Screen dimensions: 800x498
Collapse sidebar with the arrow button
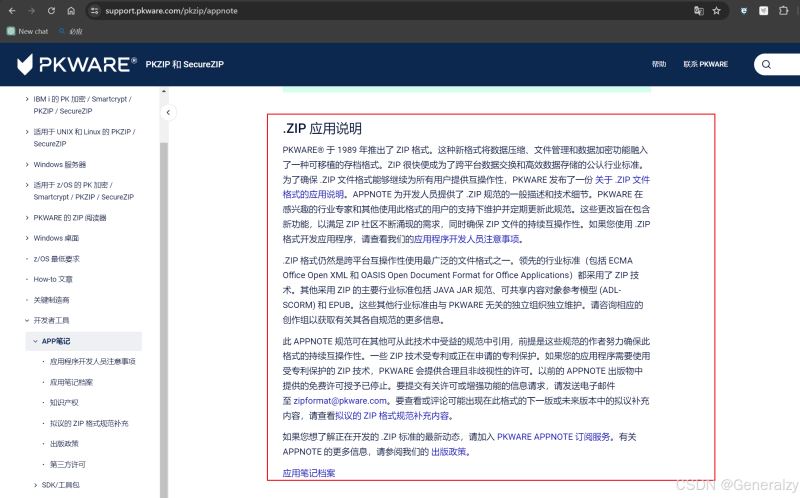[x=169, y=113]
